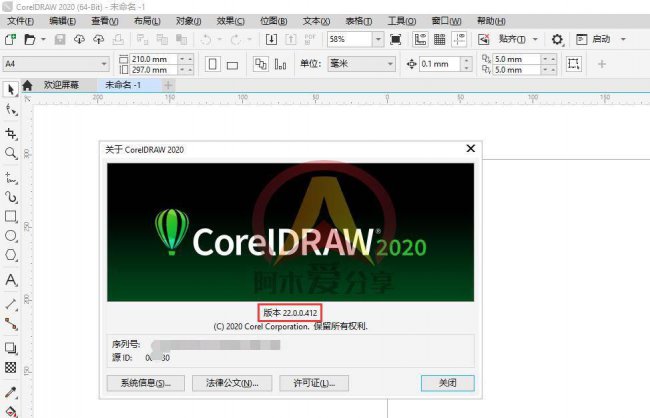This screenshot has width=650, height=418.
Task: Click the Export icon
Action: 291,39
